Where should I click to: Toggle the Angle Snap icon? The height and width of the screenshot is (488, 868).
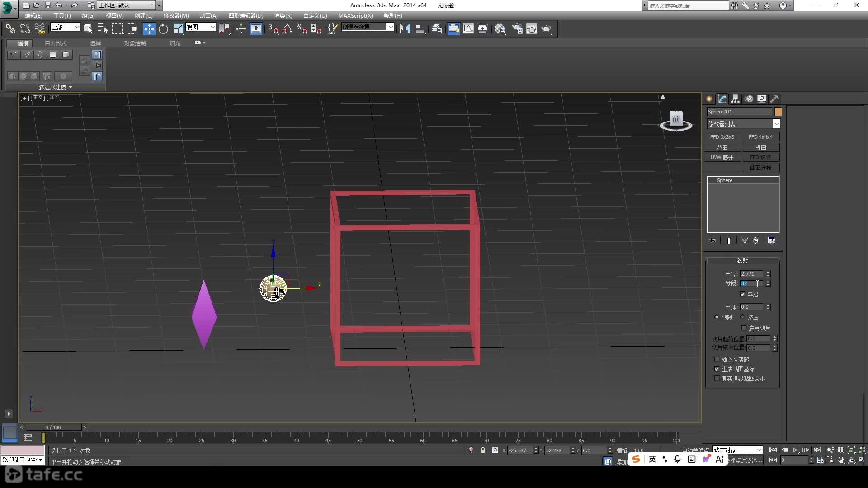pyautogui.click(x=287, y=29)
